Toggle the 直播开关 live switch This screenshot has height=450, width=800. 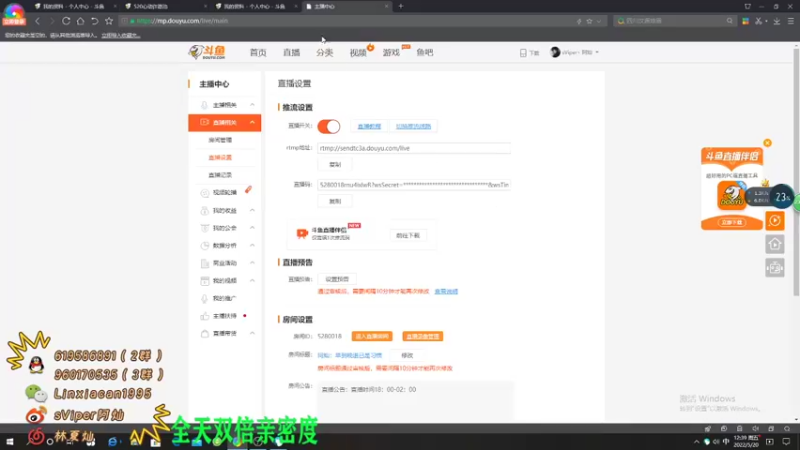[329, 126]
